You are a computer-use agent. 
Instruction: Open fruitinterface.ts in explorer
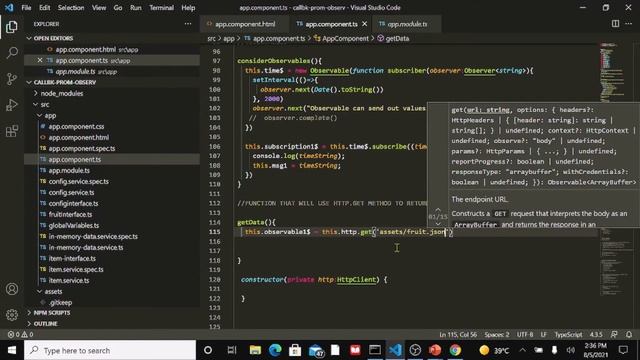pyautogui.click(x=70, y=214)
